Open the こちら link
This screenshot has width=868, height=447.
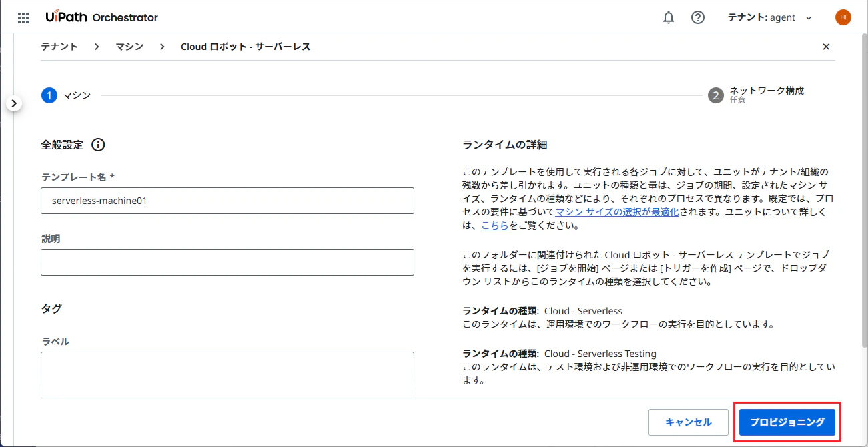point(495,226)
